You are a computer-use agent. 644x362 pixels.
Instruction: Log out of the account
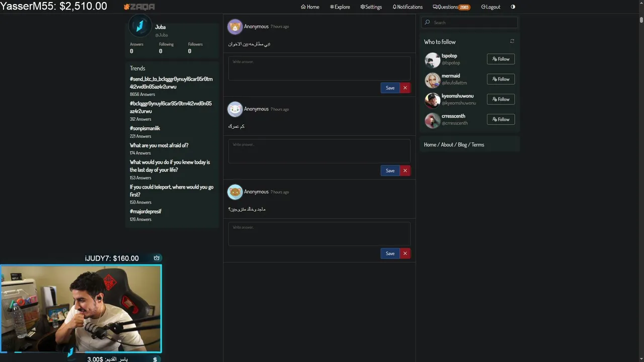point(491,7)
